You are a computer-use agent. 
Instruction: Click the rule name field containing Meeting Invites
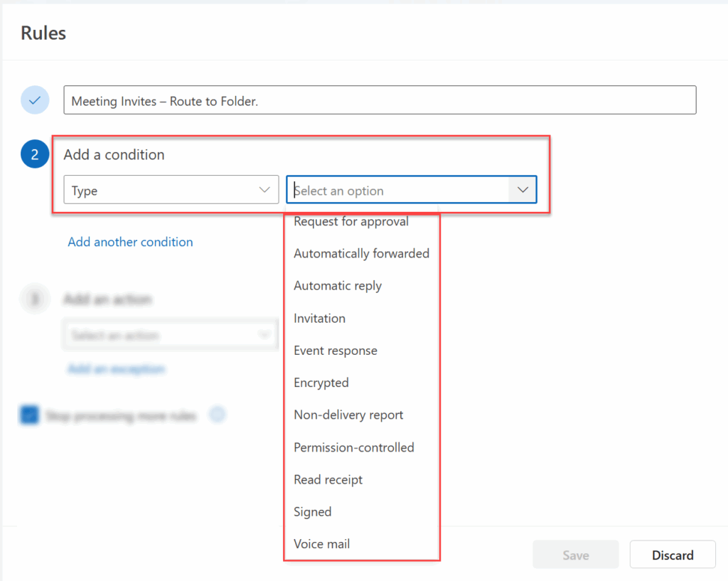coord(380,100)
